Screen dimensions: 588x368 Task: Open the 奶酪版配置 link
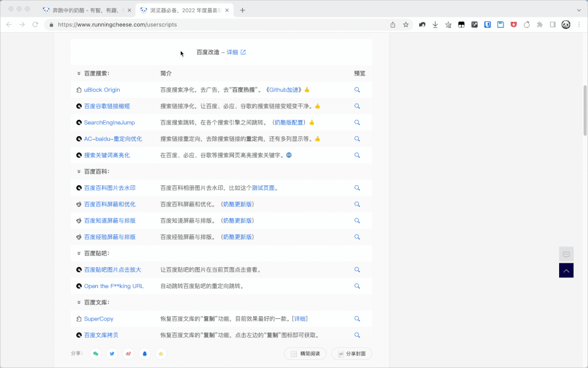[x=289, y=123]
